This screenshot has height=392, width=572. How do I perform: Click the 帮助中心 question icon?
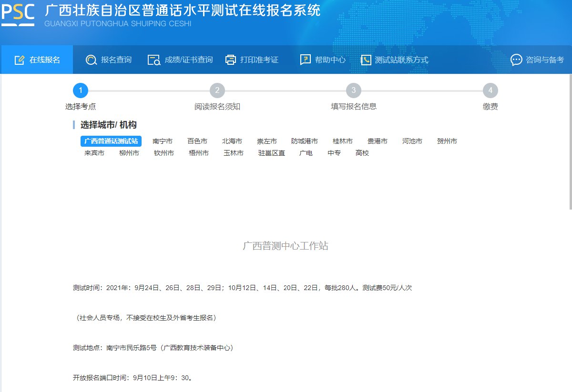click(x=306, y=60)
